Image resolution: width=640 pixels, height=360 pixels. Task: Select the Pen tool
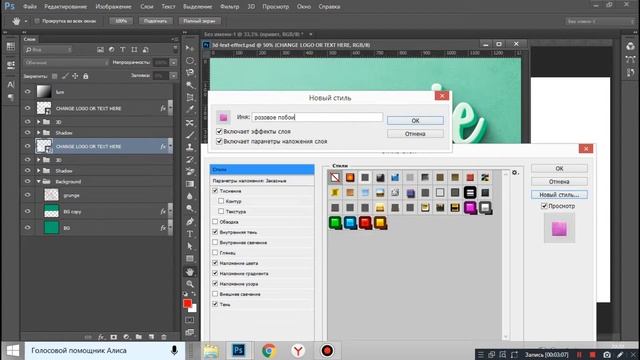coord(190,222)
